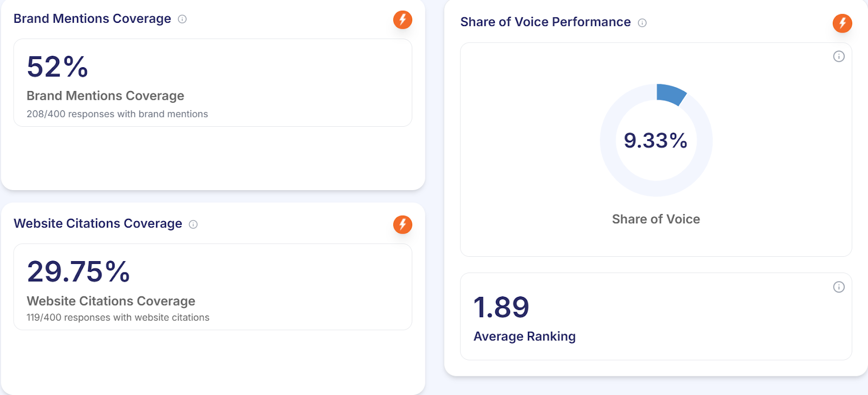Click the 119/400 responses with website citations text
The height and width of the screenshot is (395, 868).
118,318
